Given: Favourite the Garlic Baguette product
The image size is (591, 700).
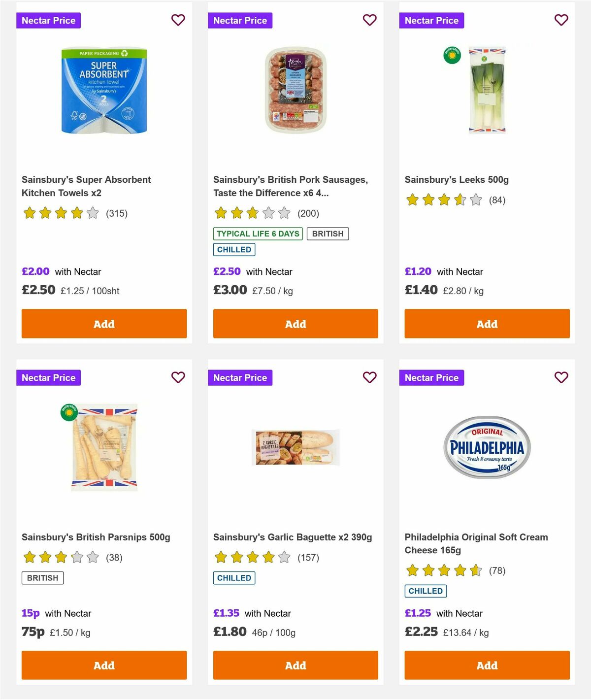Looking at the screenshot, I should tap(369, 377).
